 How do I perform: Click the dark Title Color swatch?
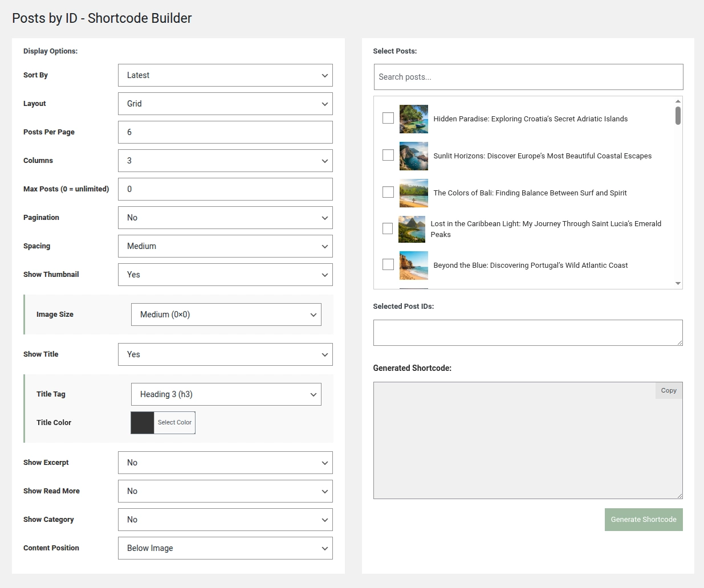click(x=143, y=423)
